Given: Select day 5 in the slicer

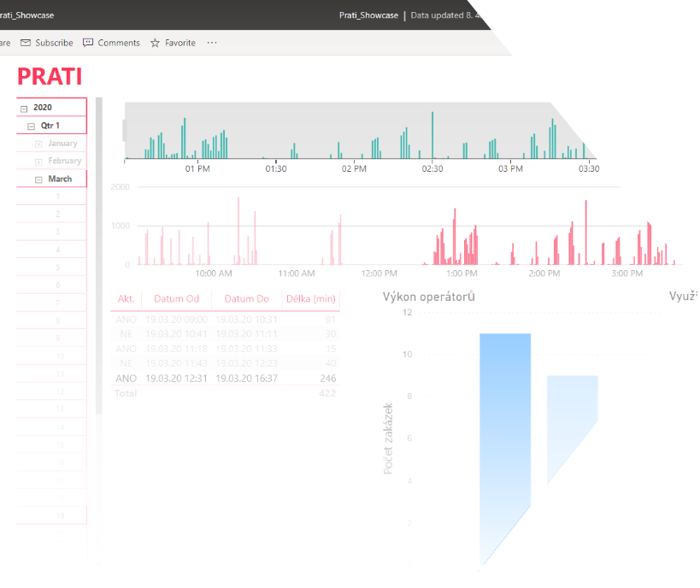Looking at the screenshot, I should pos(52,267).
